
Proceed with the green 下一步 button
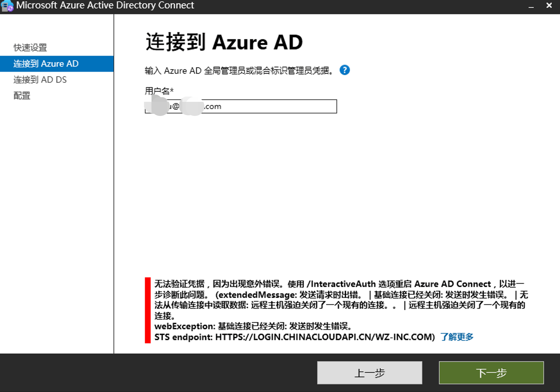(491, 373)
